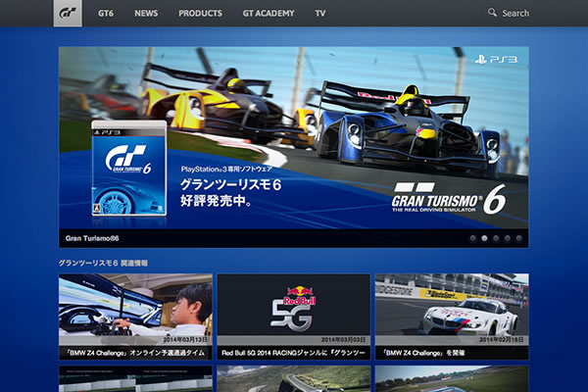
Task: Click the date 2014年03月13日
Action: (185, 339)
